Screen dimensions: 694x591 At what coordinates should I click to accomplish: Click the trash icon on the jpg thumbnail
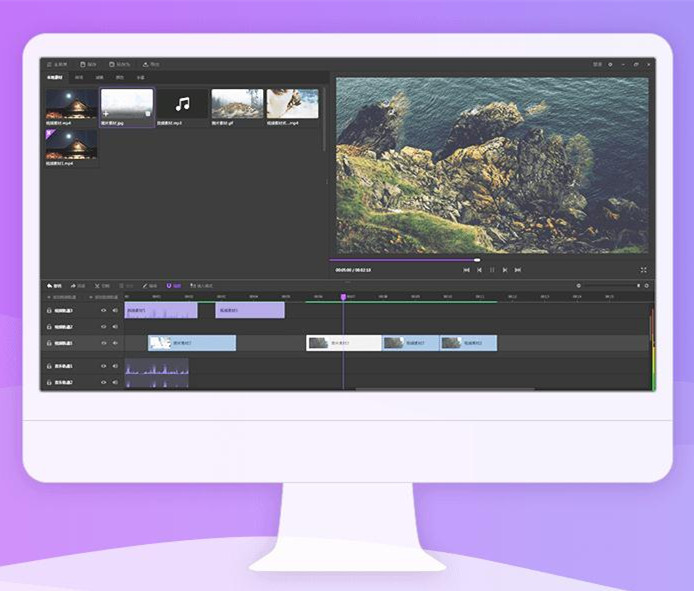tap(148, 114)
